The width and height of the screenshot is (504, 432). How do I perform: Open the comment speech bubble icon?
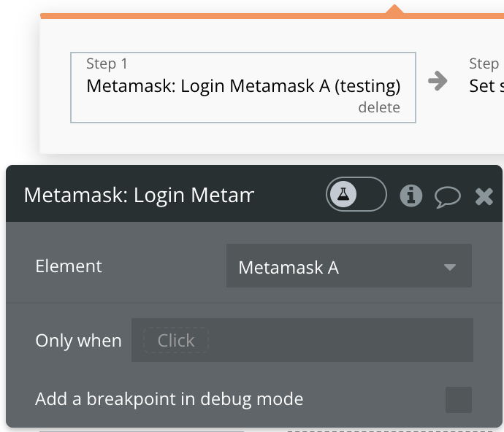[448, 196]
